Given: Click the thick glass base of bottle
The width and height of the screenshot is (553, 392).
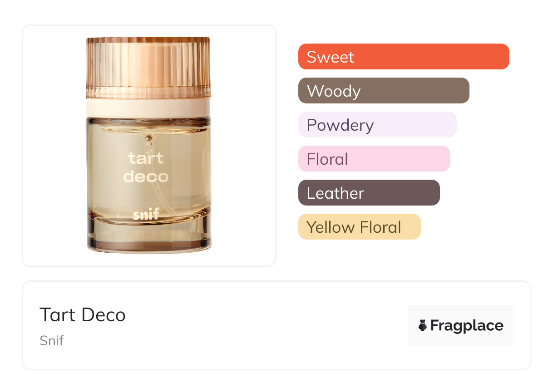Looking at the screenshot, I should [149, 237].
